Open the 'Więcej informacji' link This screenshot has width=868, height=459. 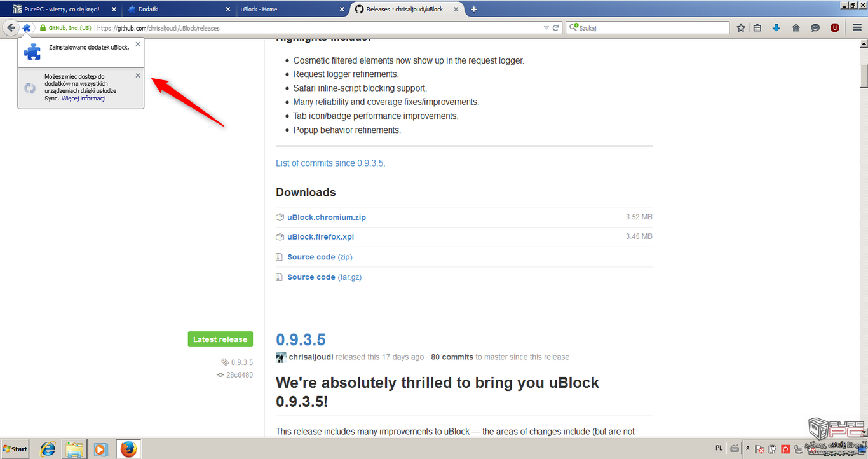pos(83,99)
